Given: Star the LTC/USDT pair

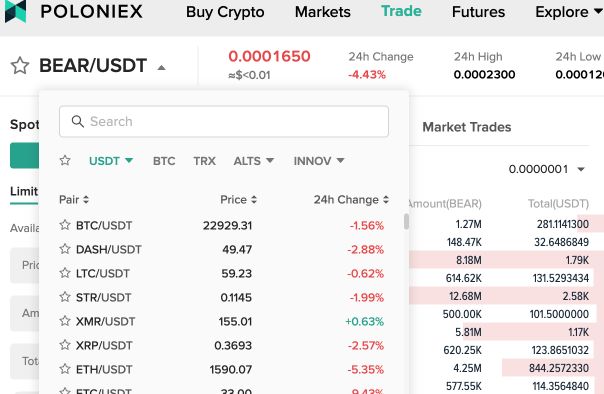Looking at the screenshot, I should click(x=65, y=273).
